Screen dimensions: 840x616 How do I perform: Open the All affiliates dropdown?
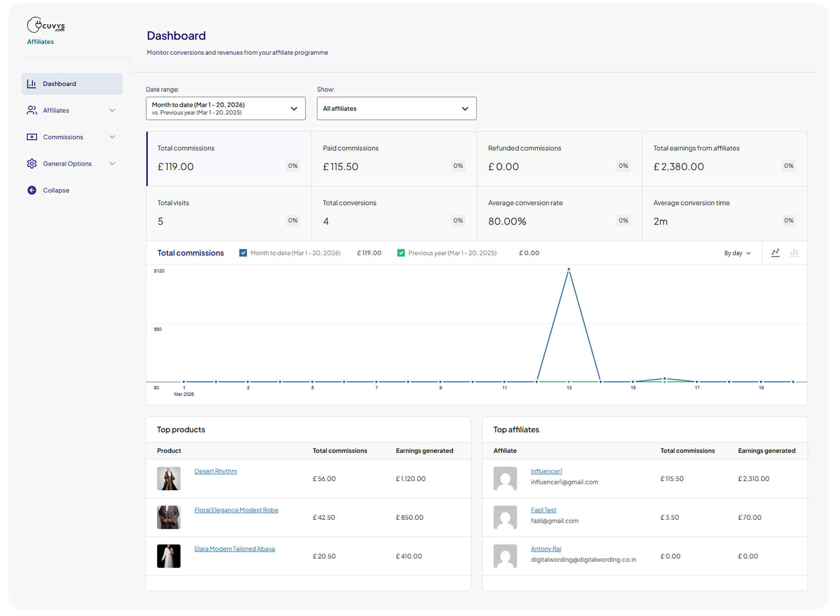pos(396,109)
